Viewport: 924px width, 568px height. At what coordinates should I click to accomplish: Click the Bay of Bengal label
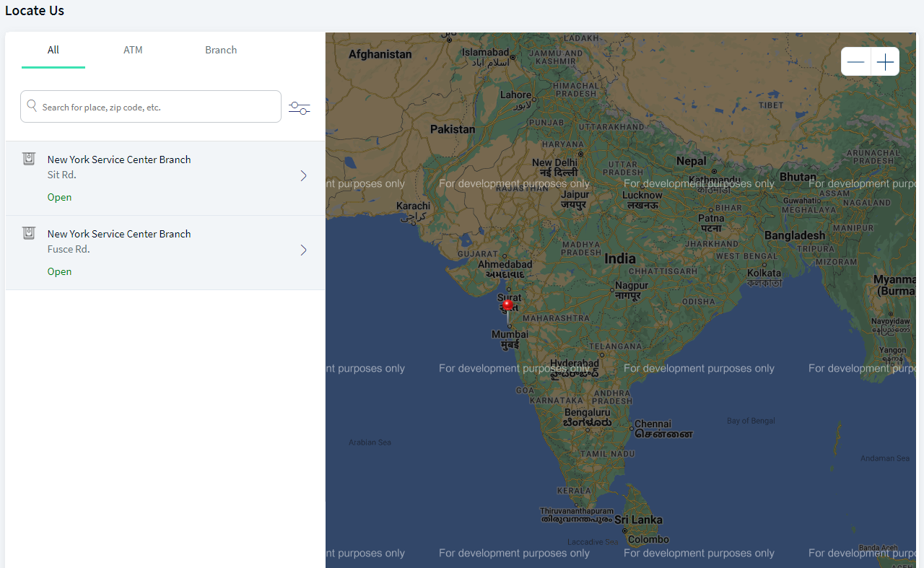coord(751,421)
